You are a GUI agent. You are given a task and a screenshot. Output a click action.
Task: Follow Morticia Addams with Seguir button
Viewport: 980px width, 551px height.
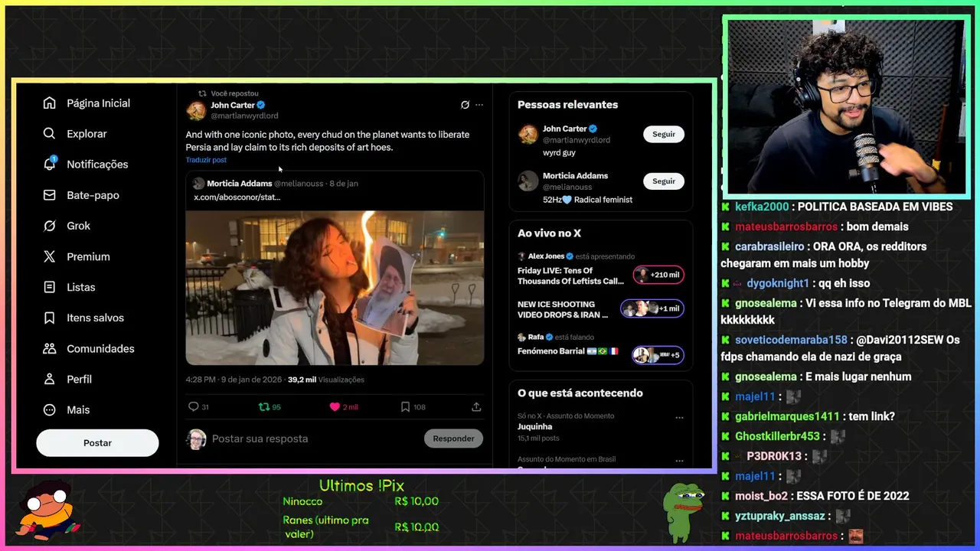coord(664,181)
